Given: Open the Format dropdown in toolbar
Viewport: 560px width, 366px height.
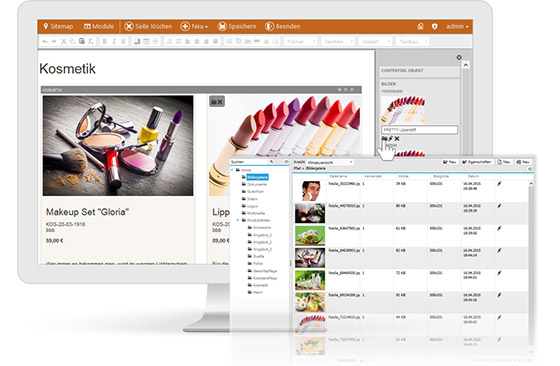Looking at the screenshot, I should point(301,41).
